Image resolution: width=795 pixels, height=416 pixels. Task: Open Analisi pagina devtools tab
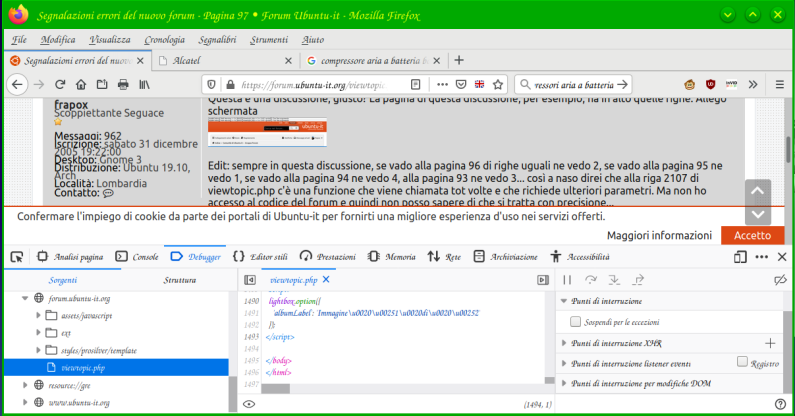click(70, 257)
